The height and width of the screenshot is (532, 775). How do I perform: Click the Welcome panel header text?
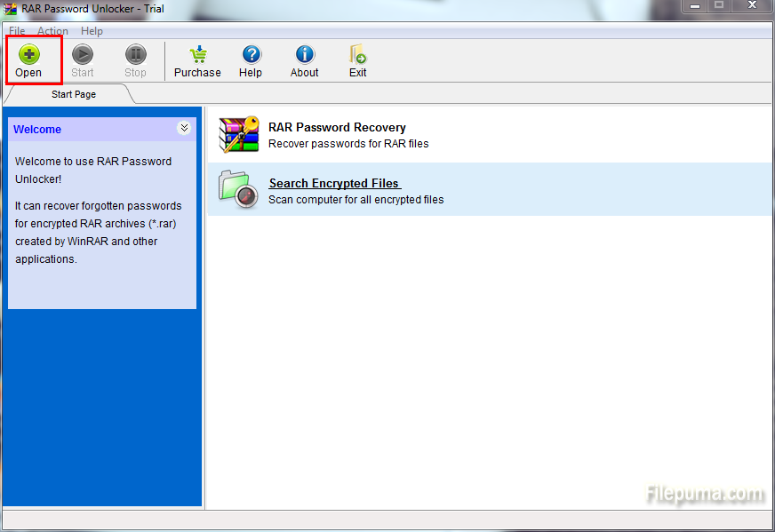(37, 129)
